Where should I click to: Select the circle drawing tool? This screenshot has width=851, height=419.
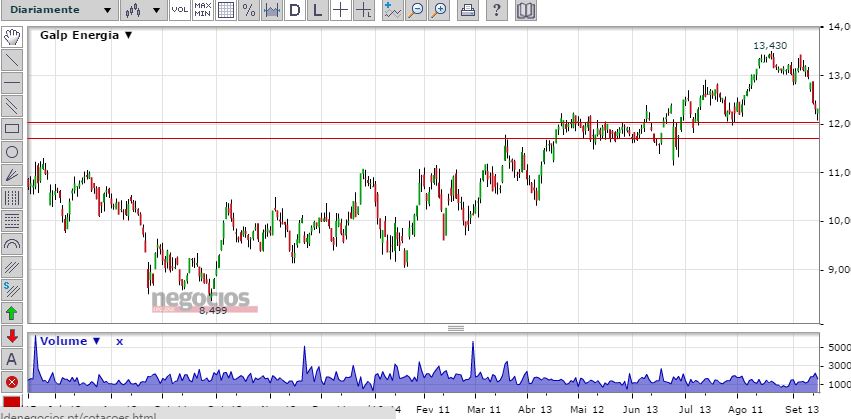(x=12, y=152)
